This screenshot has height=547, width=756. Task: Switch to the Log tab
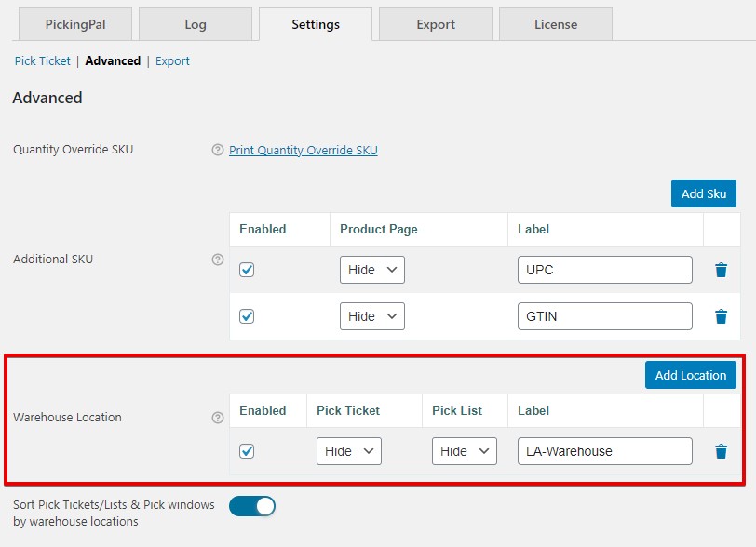coord(195,25)
